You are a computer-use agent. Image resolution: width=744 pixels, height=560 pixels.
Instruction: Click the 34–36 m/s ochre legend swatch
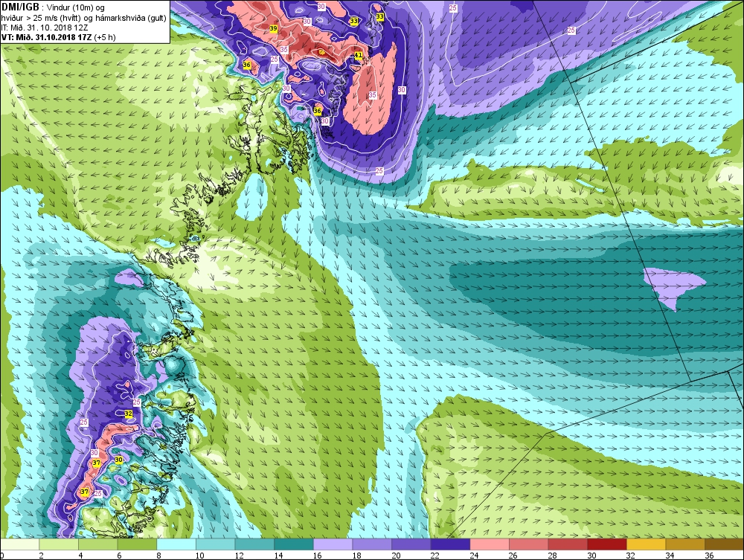pyautogui.click(x=685, y=544)
